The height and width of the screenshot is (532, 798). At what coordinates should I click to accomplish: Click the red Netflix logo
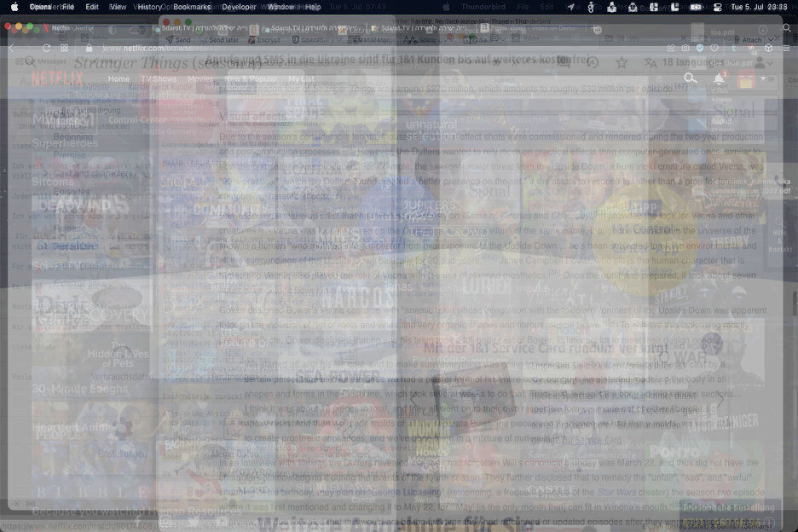[57, 78]
